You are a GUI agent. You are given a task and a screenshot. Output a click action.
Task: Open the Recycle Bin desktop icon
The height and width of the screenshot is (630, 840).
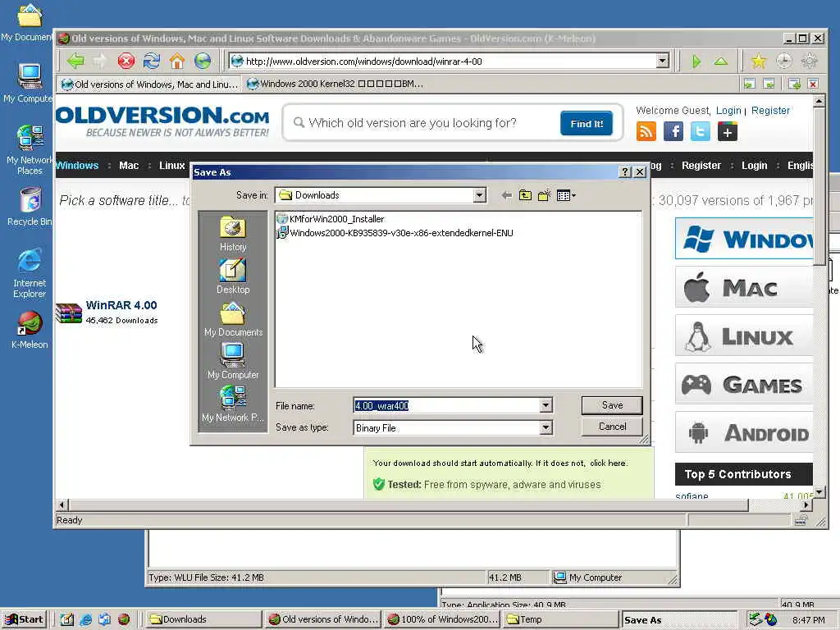(30, 207)
